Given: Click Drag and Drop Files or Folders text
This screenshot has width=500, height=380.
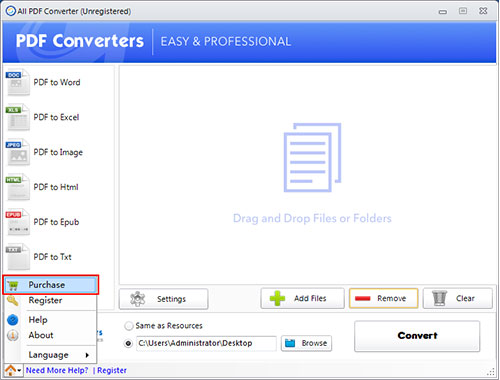Looking at the screenshot, I should [x=312, y=218].
